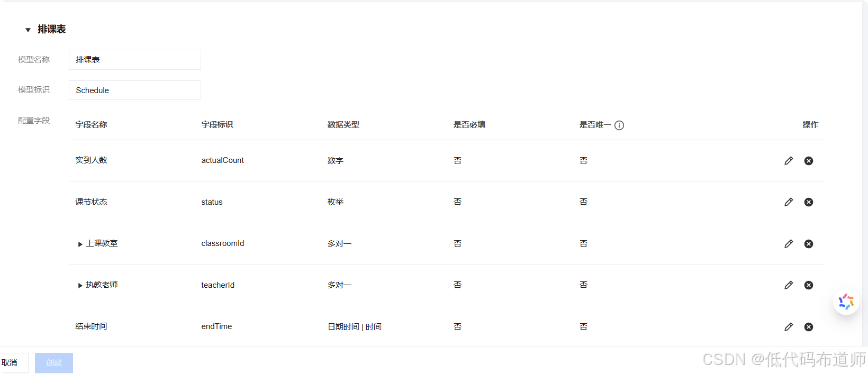Select the 课节状态 field name cell
This screenshot has height=374, width=868.
point(91,202)
